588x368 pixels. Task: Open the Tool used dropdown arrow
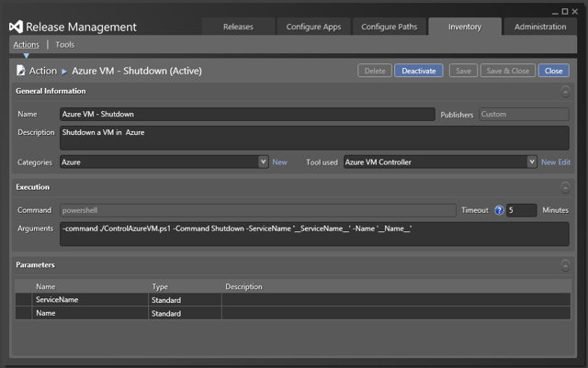coord(532,162)
